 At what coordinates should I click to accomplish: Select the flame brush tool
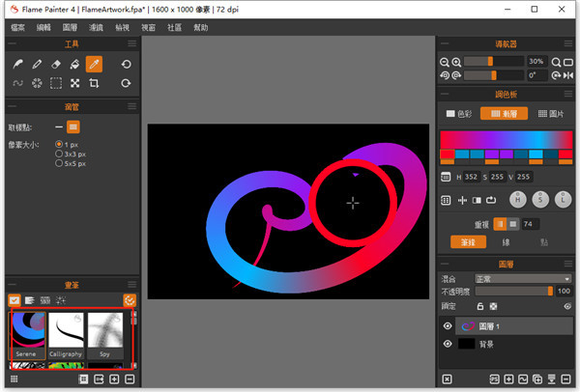coord(18,64)
